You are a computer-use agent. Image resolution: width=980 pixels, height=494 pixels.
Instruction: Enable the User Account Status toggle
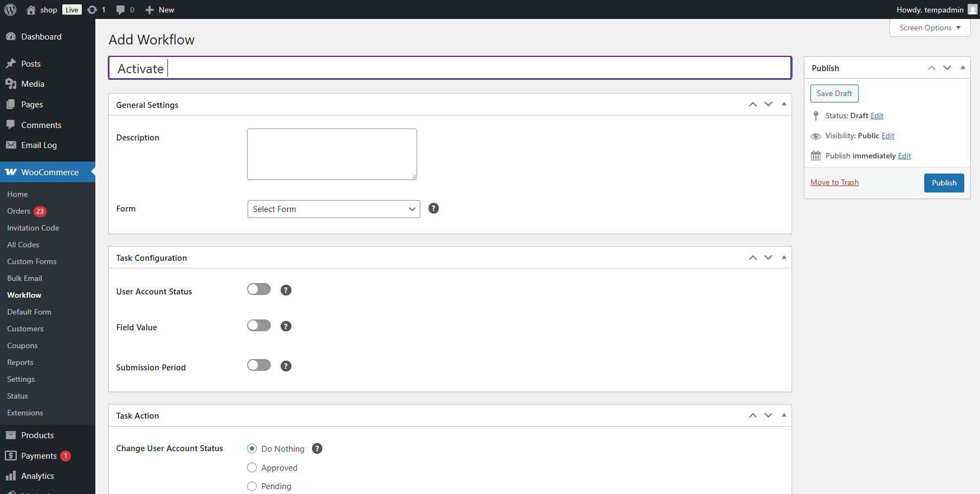(259, 290)
